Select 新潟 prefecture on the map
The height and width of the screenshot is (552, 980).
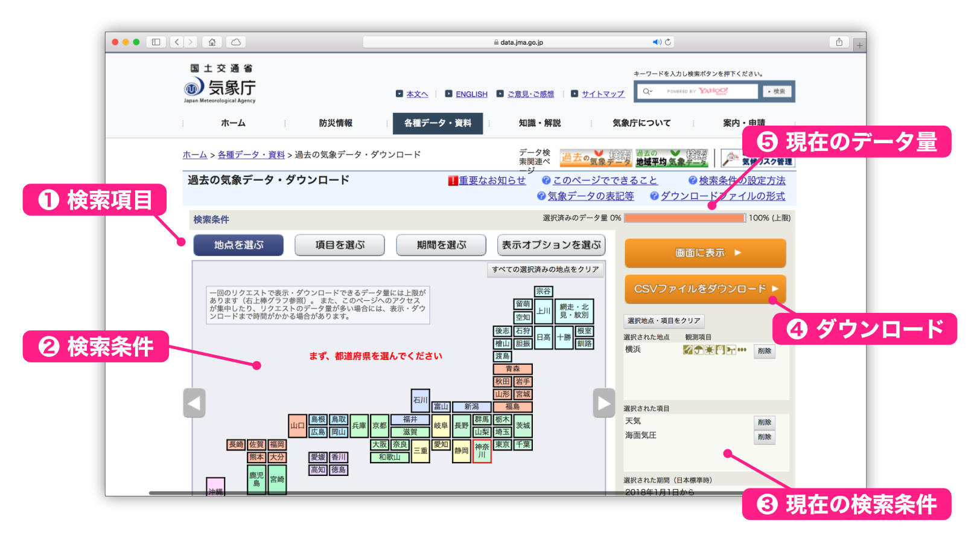coord(471,407)
